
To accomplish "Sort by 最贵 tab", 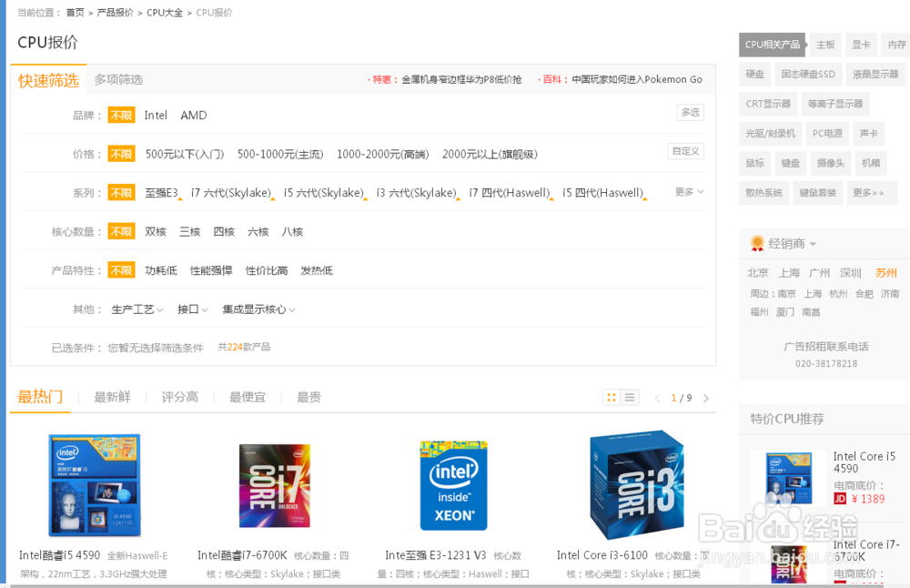I will (x=308, y=397).
